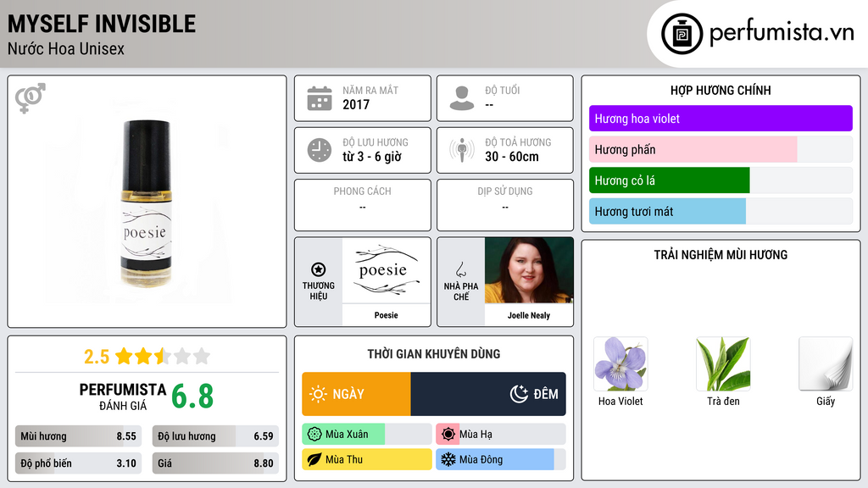The height and width of the screenshot is (488, 868).
Task: Open perfumer Joelle Nealy's photo
Action: pos(529,270)
